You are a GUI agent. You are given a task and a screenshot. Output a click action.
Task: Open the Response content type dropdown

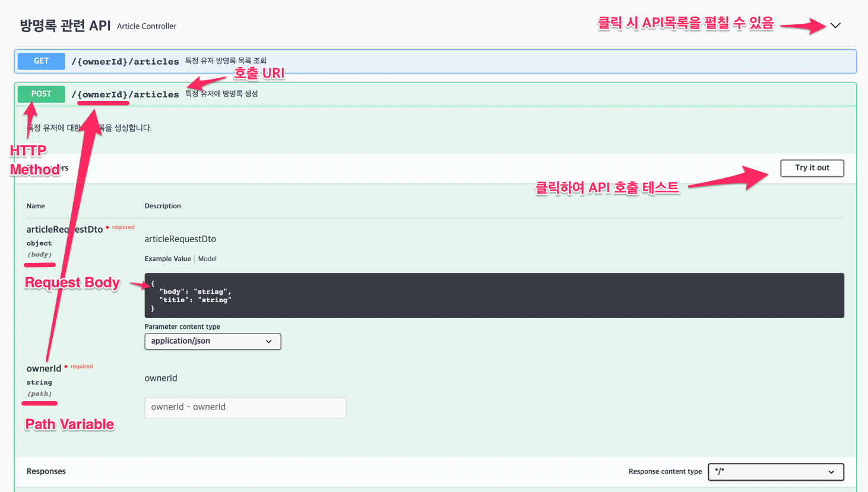(775, 472)
